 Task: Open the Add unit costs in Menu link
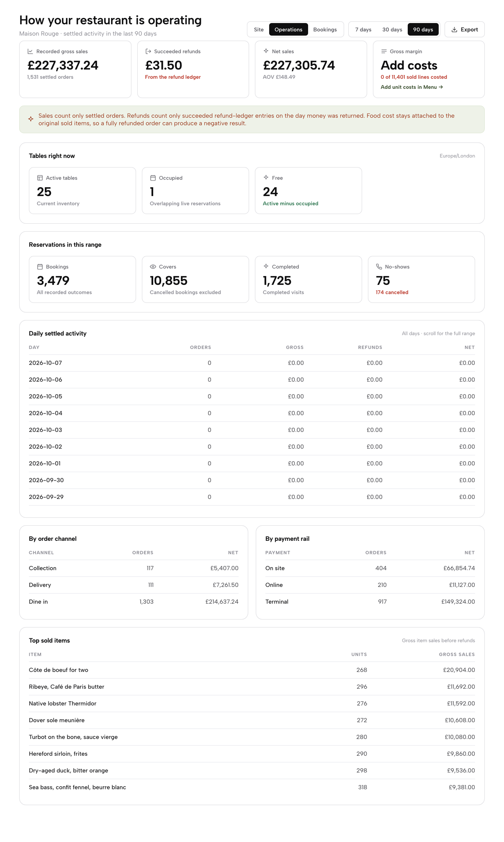[x=412, y=87]
